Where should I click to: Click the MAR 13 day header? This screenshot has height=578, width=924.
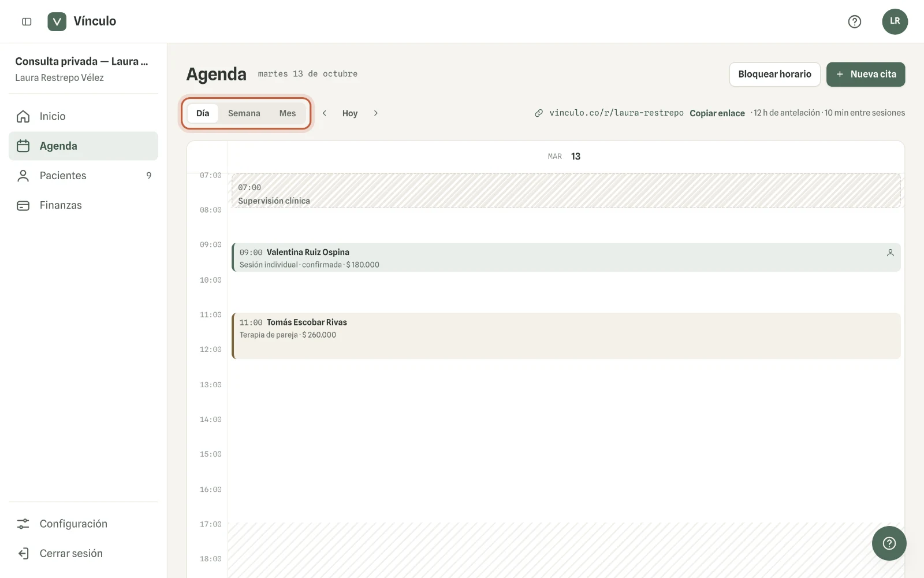tap(564, 157)
